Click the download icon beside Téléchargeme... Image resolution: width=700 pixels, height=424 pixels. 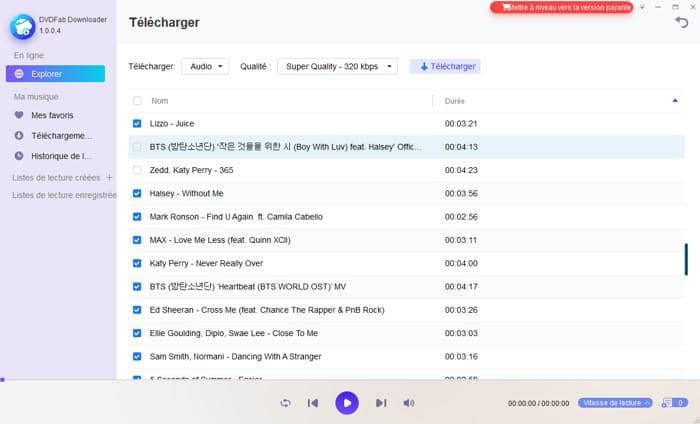tap(19, 135)
